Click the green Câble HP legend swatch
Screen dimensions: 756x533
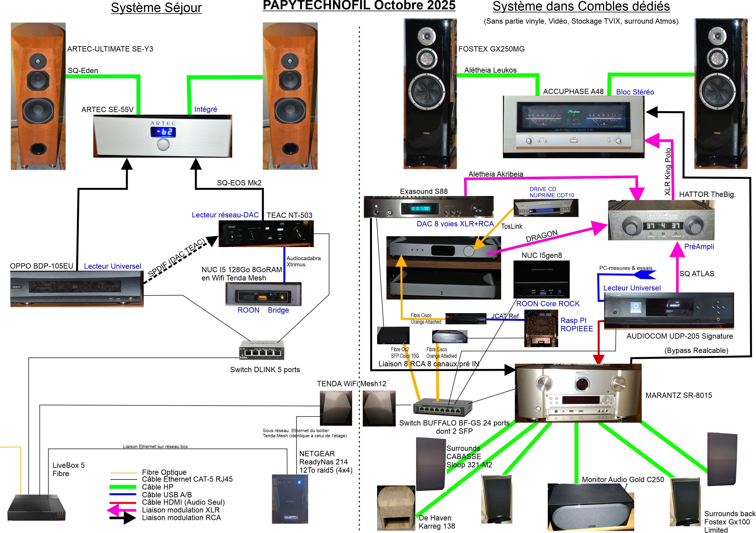[x=123, y=487]
